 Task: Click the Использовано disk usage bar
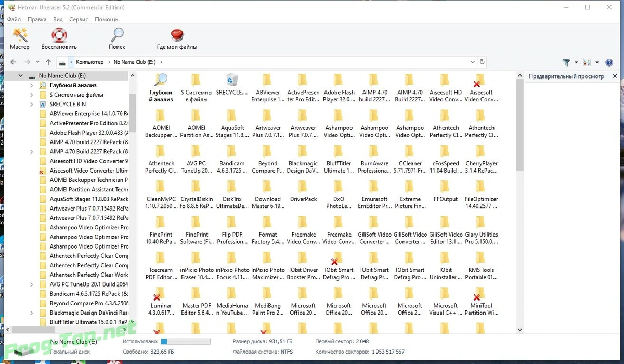click(x=186, y=341)
